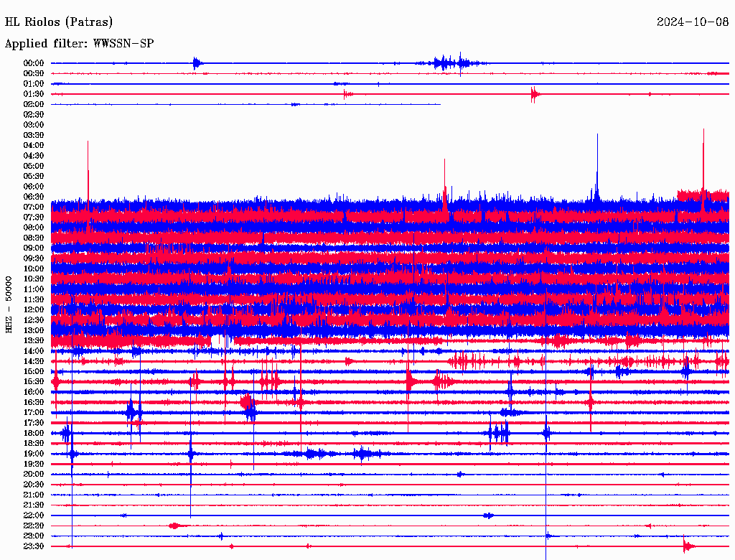Image resolution: width=735 pixels, height=560 pixels.
Task: Click the 2024-10-08 date label
Action: click(693, 22)
